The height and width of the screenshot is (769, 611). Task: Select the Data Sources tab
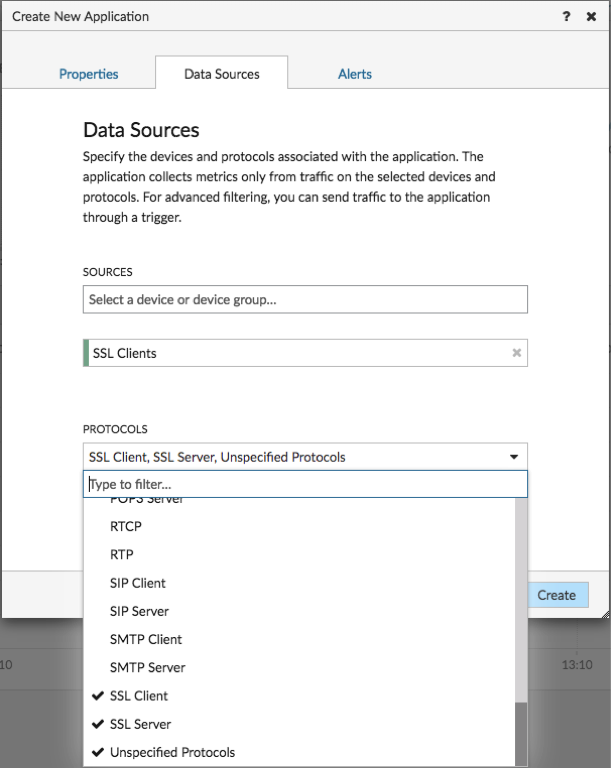222,74
